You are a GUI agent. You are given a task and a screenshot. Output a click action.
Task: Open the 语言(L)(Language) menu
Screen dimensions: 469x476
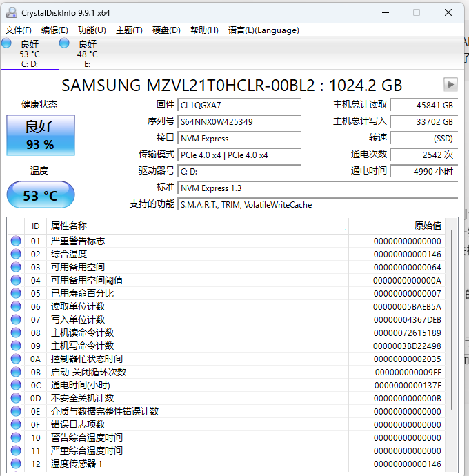pos(263,30)
